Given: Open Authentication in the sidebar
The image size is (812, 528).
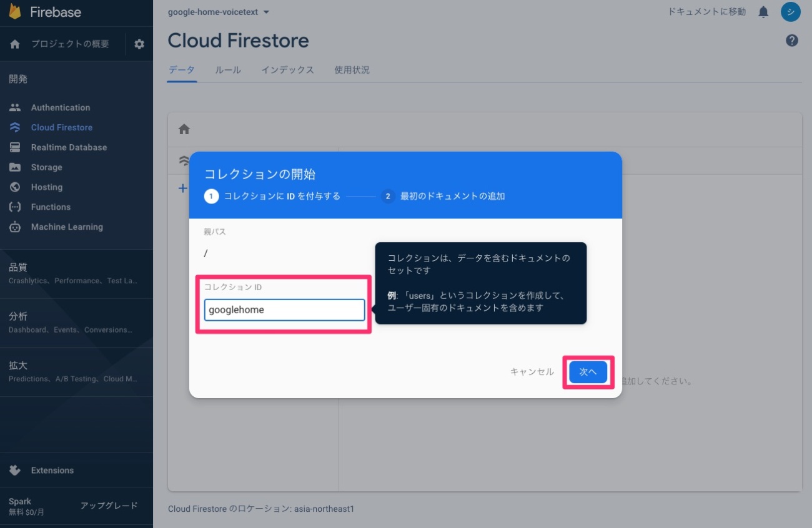Looking at the screenshot, I should (61, 107).
